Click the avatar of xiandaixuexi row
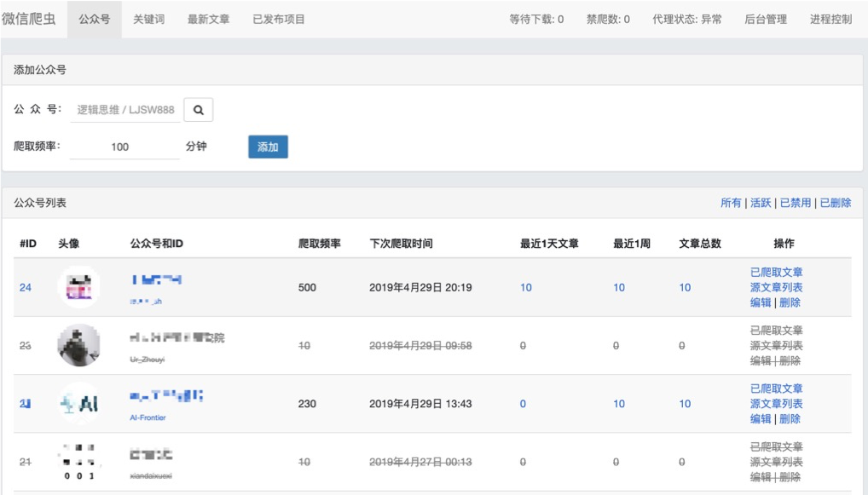The height and width of the screenshot is (495, 868). [x=79, y=461]
